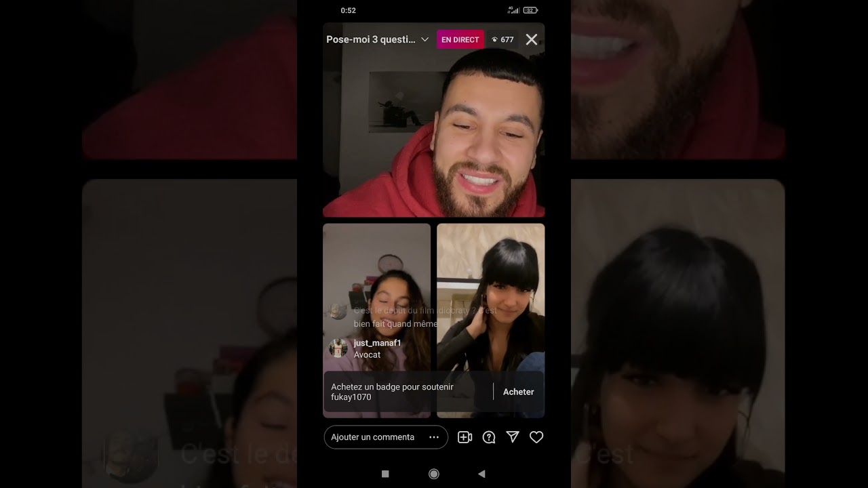Viewport: 868px width, 488px height.
Task: Share the live with paper plane icon
Action: point(513,437)
